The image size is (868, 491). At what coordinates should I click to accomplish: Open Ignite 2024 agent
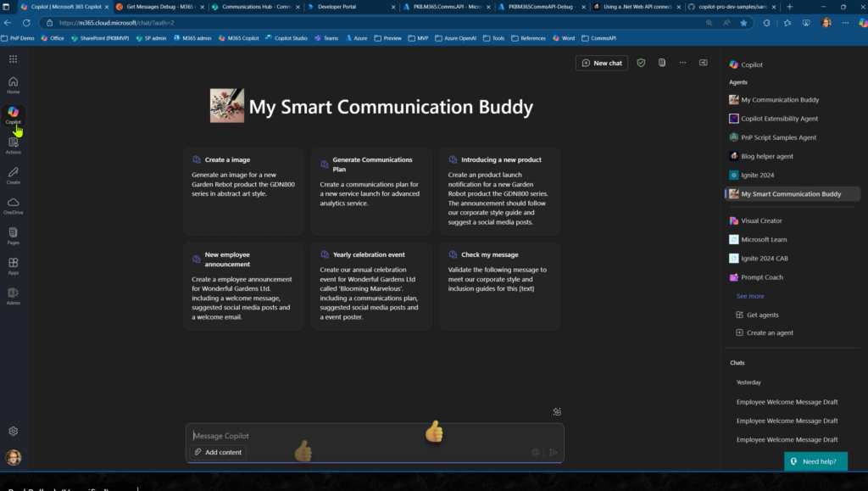click(793, 175)
